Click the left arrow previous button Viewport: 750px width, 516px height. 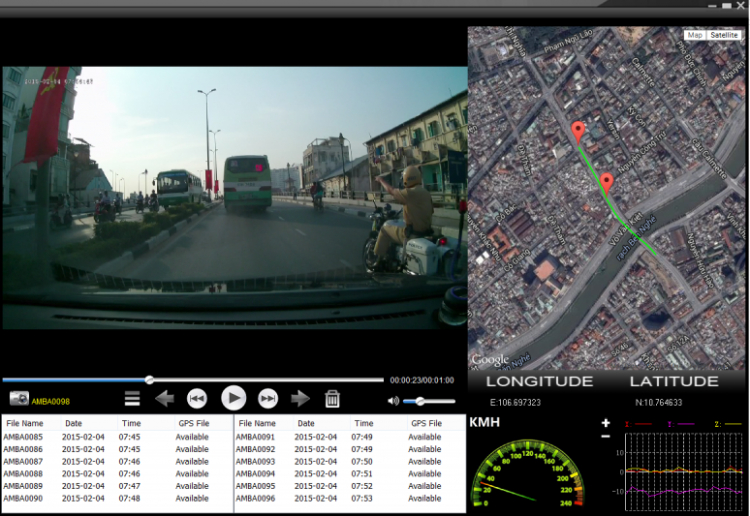pyautogui.click(x=165, y=398)
